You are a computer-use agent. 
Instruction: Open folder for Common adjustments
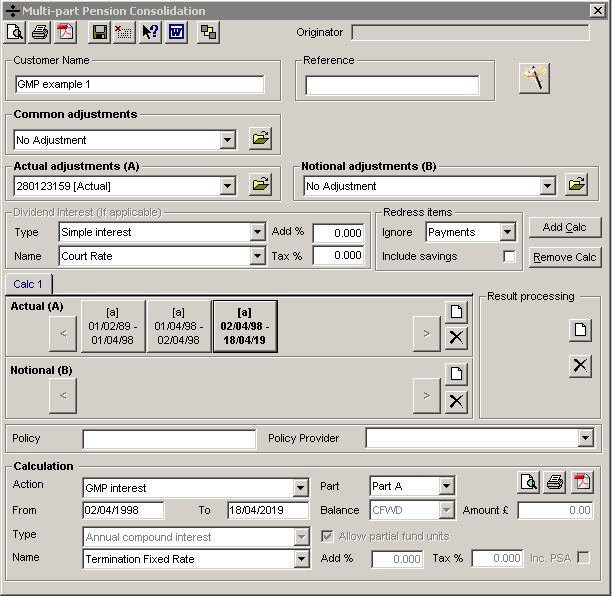(260, 138)
